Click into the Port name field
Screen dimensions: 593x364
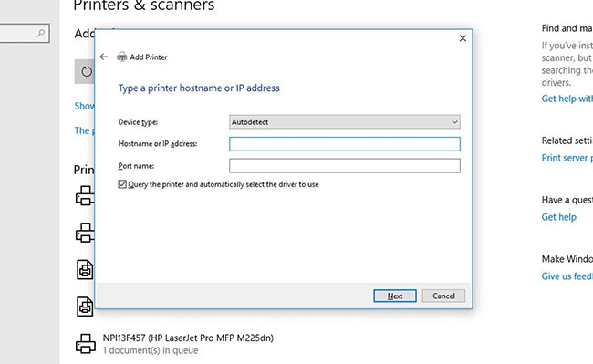tap(345, 165)
